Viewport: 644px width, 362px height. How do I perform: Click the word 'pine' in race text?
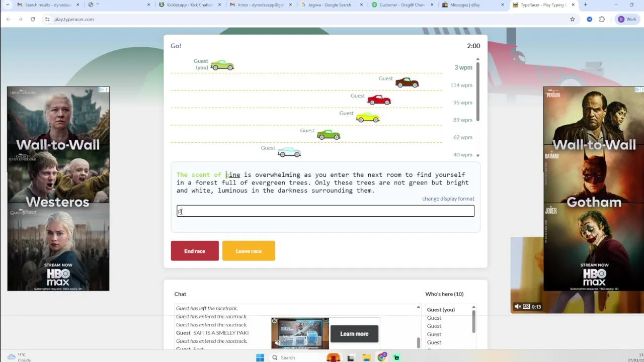click(232, 175)
